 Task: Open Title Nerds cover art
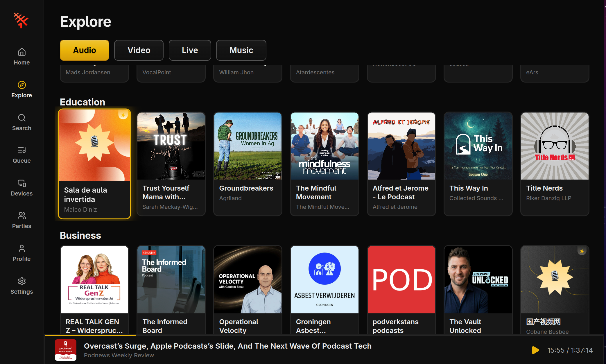click(555, 146)
